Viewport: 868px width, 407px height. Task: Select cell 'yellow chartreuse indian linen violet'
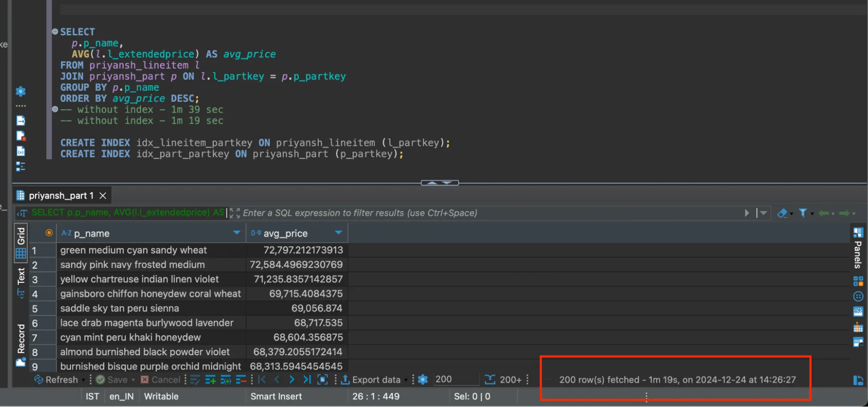click(x=151, y=279)
